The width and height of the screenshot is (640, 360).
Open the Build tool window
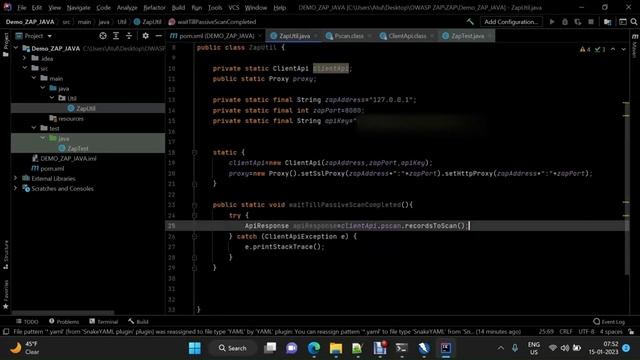[138, 322]
